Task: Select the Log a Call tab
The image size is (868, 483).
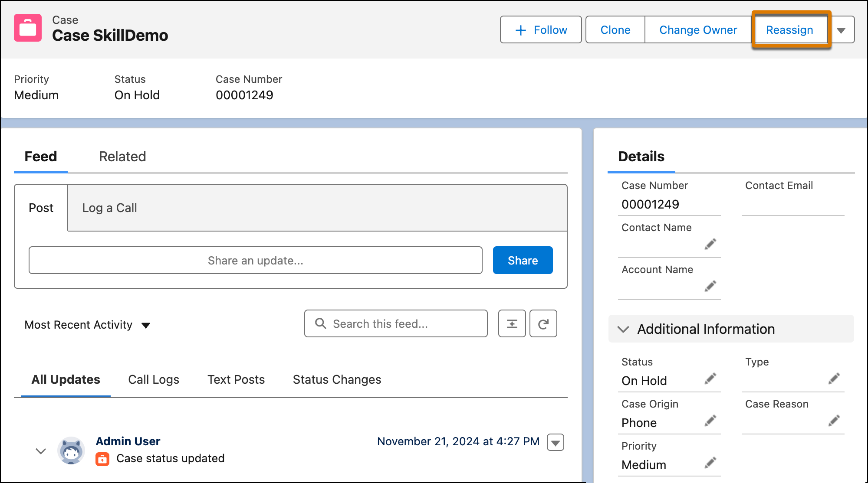Action: click(110, 208)
